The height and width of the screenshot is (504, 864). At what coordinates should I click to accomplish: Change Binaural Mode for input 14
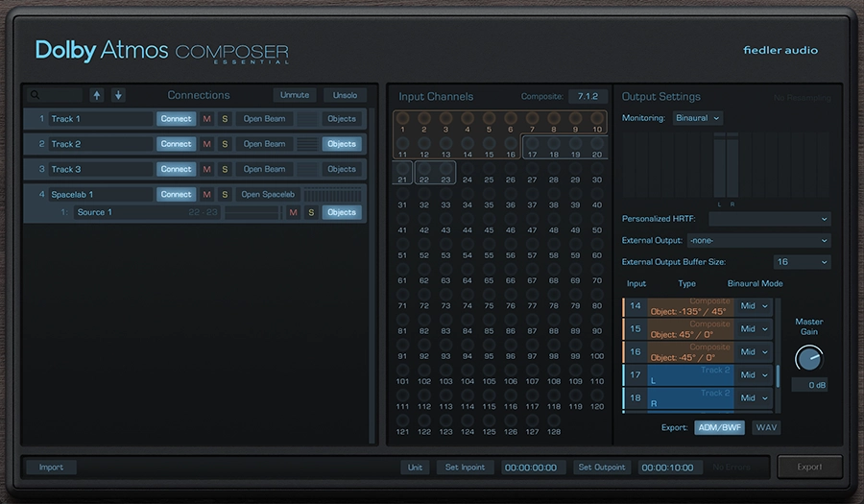click(754, 305)
